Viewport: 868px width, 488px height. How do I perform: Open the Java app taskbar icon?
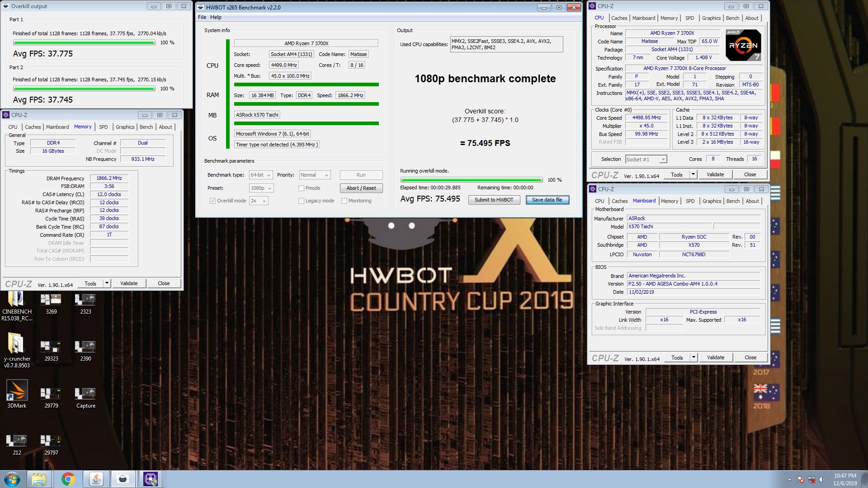click(96, 479)
